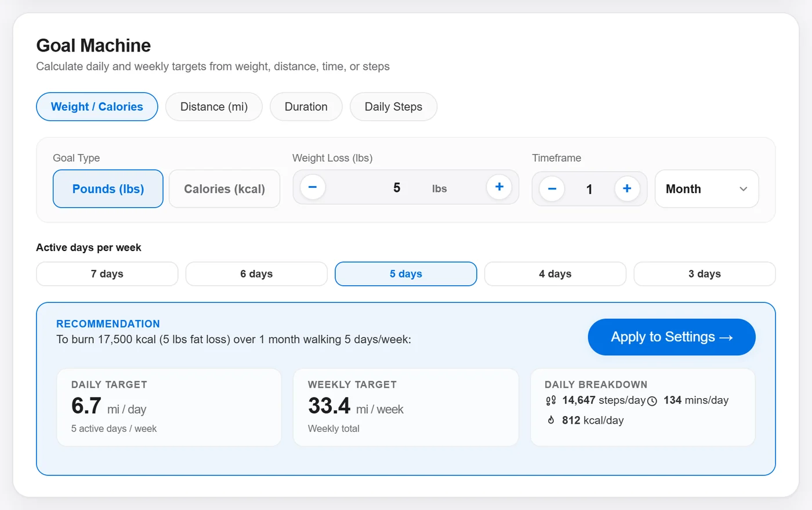The height and width of the screenshot is (510, 812).
Task: Increase timeframe with plus button
Action: click(627, 189)
